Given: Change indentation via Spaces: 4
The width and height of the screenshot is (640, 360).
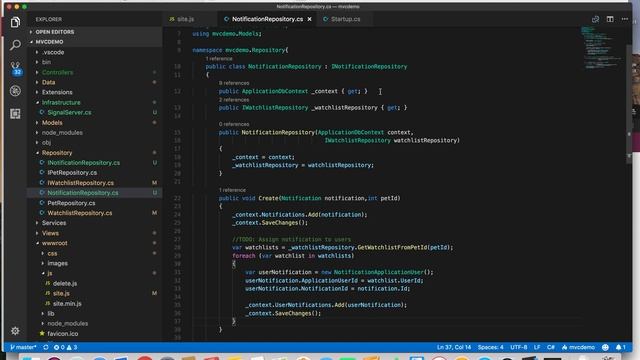Looking at the screenshot, I should [x=491, y=347].
